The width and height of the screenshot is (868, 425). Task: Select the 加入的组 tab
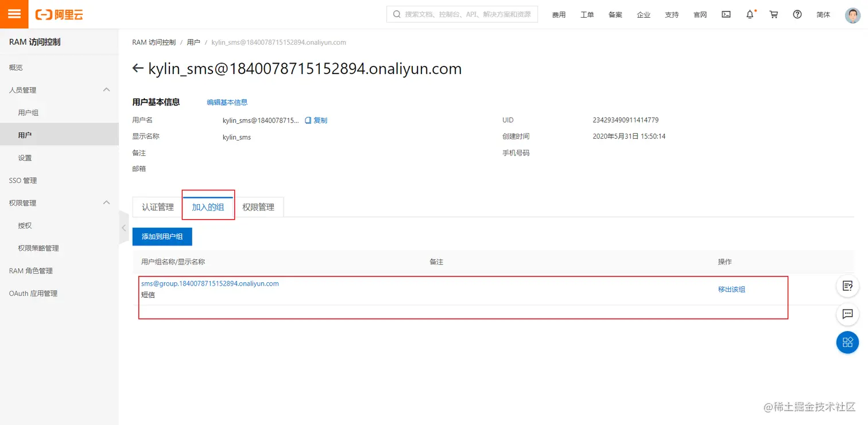208,207
